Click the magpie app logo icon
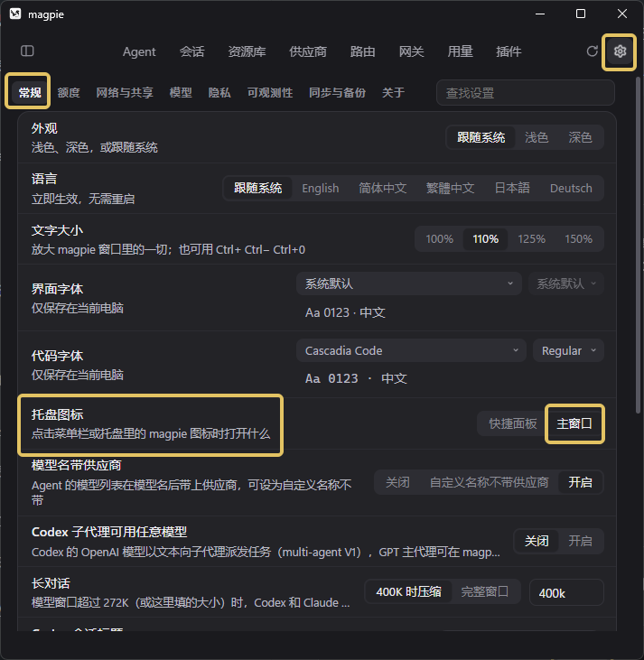This screenshot has height=660, width=644. click(x=15, y=14)
